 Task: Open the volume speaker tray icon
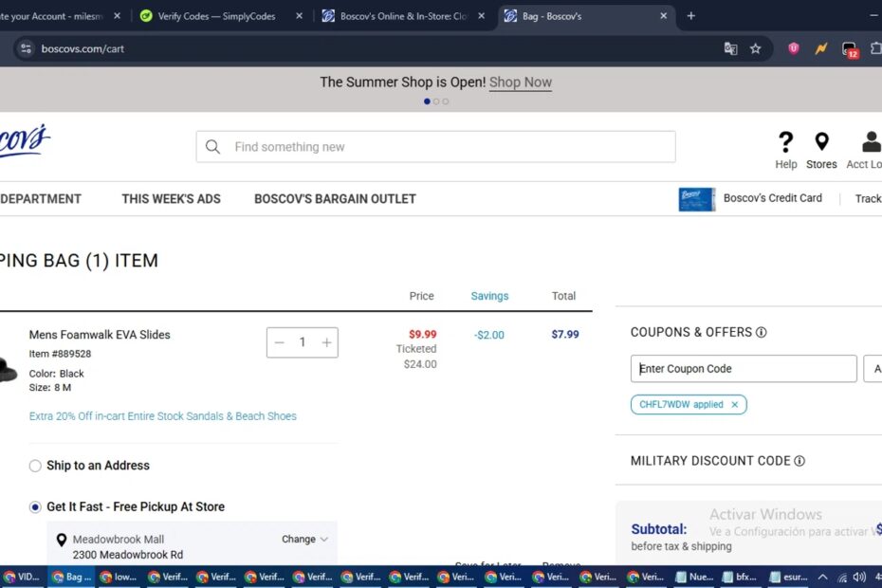click(859, 577)
